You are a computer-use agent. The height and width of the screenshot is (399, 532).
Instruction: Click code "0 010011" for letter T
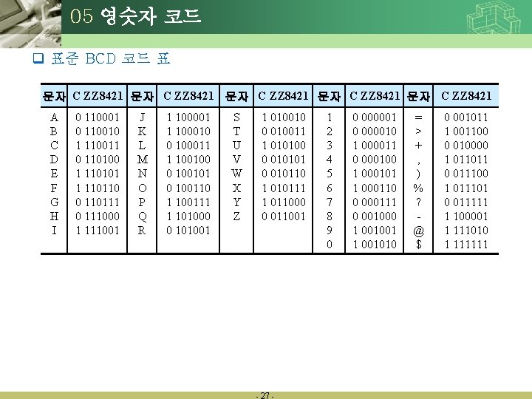pos(284,132)
